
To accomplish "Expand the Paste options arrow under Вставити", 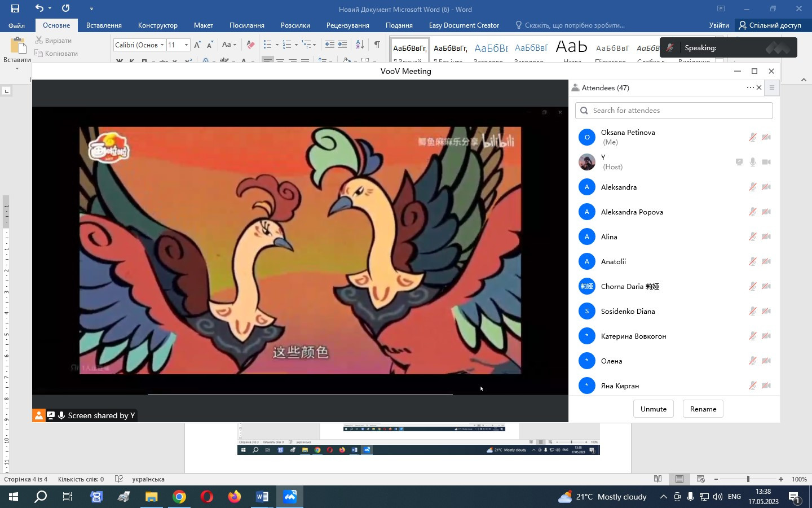I will pyautogui.click(x=17, y=68).
